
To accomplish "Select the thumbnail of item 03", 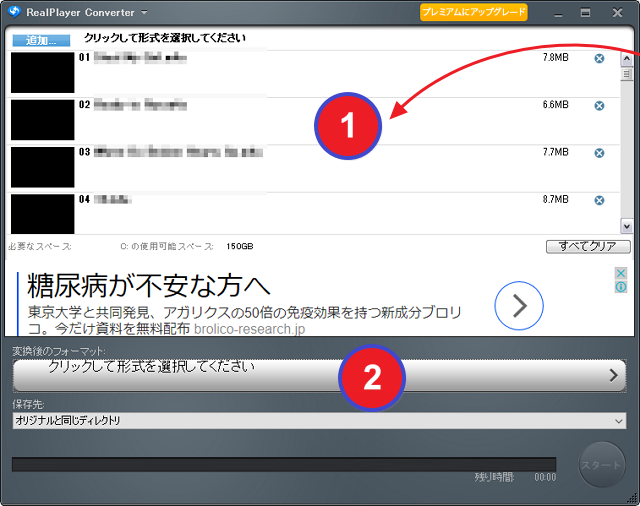I will 42,167.
